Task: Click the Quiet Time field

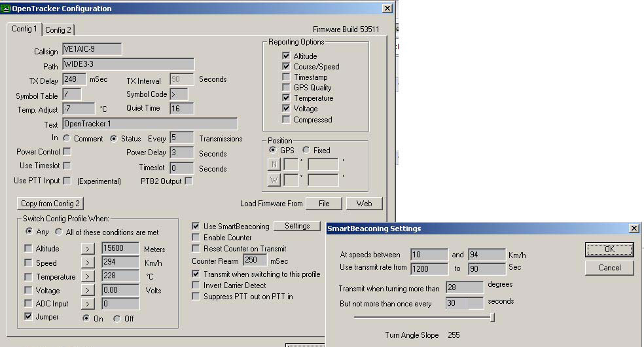Action: pyautogui.click(x=181, y=109)
